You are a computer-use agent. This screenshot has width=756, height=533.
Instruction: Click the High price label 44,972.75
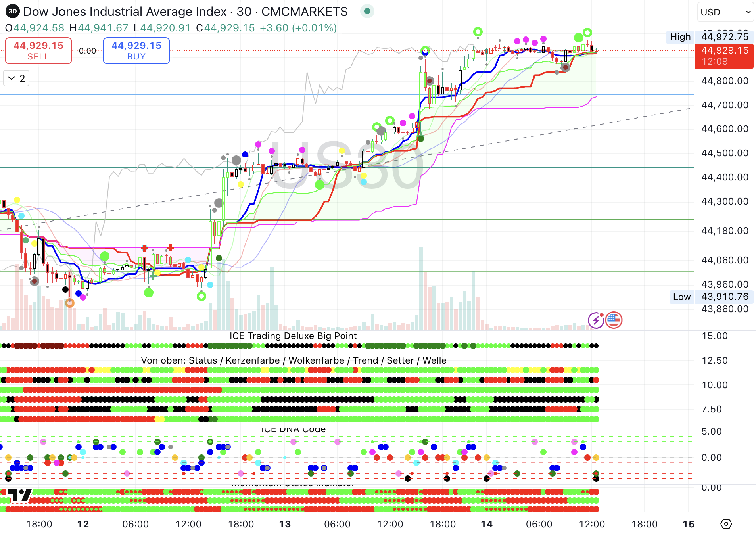point(724,37)
